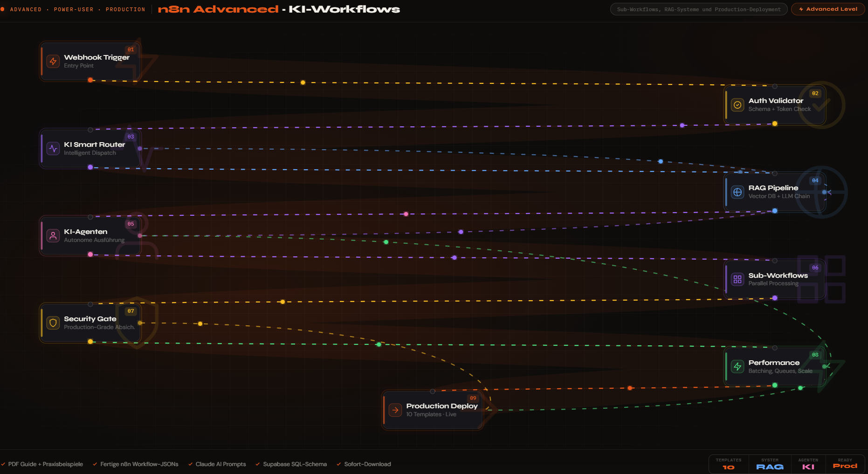Click the RAG Pipeline globe icon
Image resolution: width=868 pixels, height=474 pixels.
click(737, 192)
